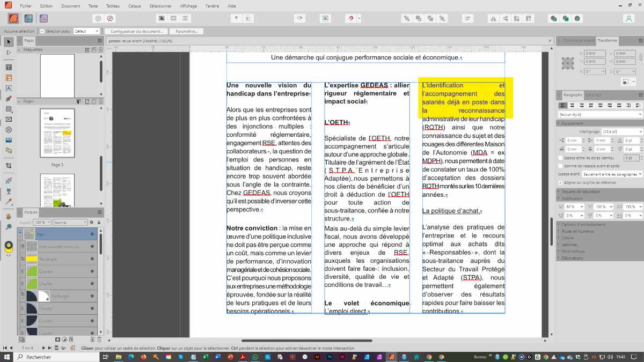
Task: Enable Espace entre les styles identiques checkbox
Action: 561,158
